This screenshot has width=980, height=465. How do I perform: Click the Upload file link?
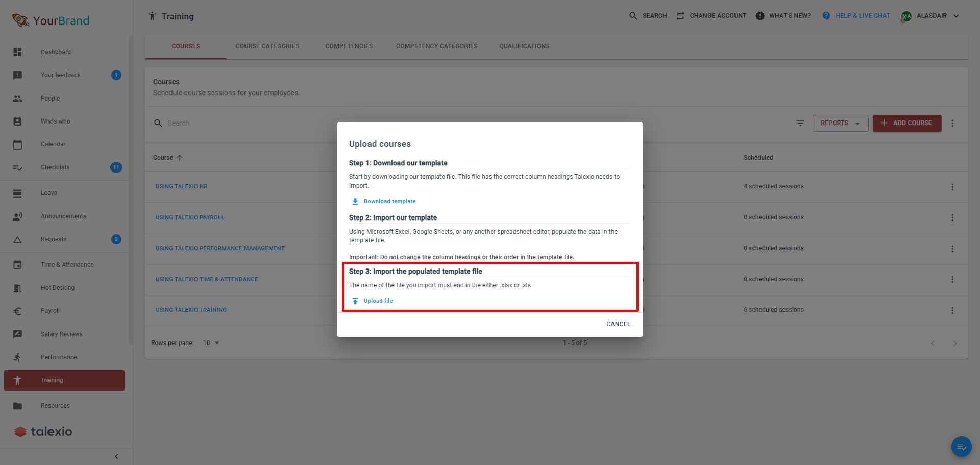pos(378,301)
